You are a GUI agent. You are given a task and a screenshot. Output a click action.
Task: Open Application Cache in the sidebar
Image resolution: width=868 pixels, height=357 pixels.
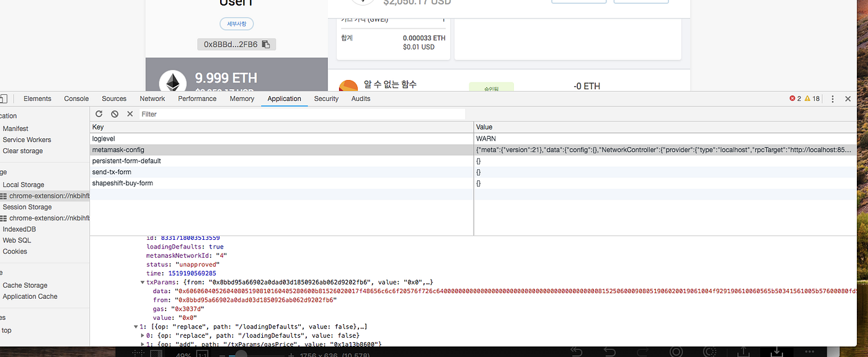30,296
